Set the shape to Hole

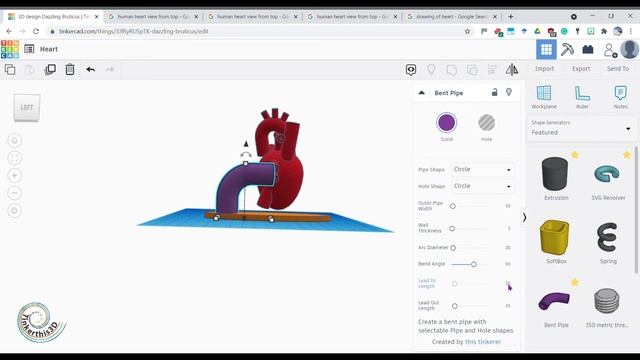click(x=487, y=123)
